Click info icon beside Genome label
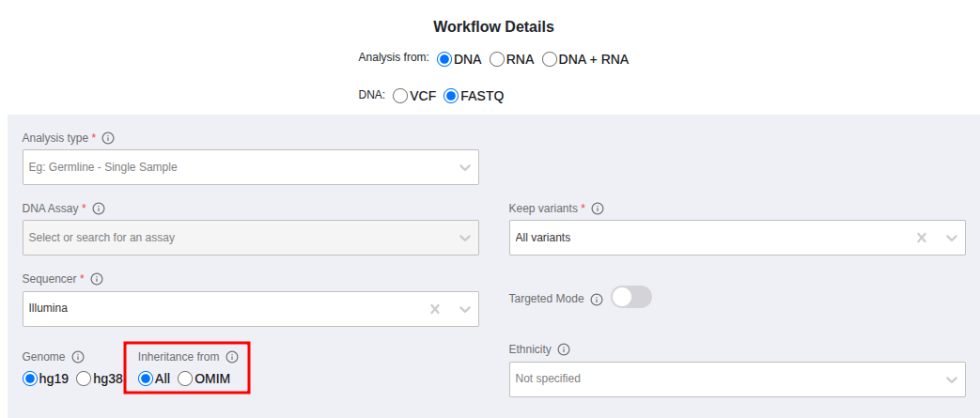Viewport: 980px width, 418px height. [x=78, y=357]
